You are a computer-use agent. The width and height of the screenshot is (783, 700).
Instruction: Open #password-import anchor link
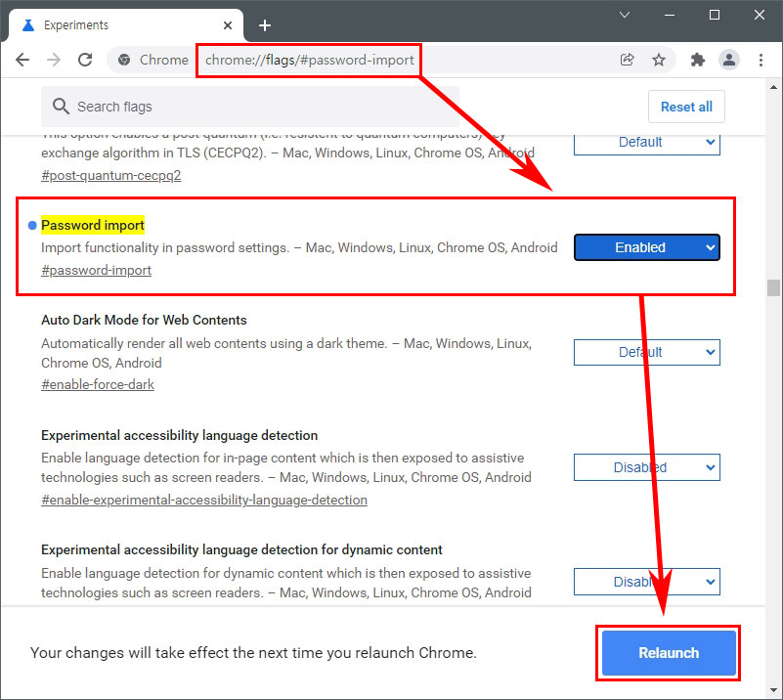click(96, 270)
